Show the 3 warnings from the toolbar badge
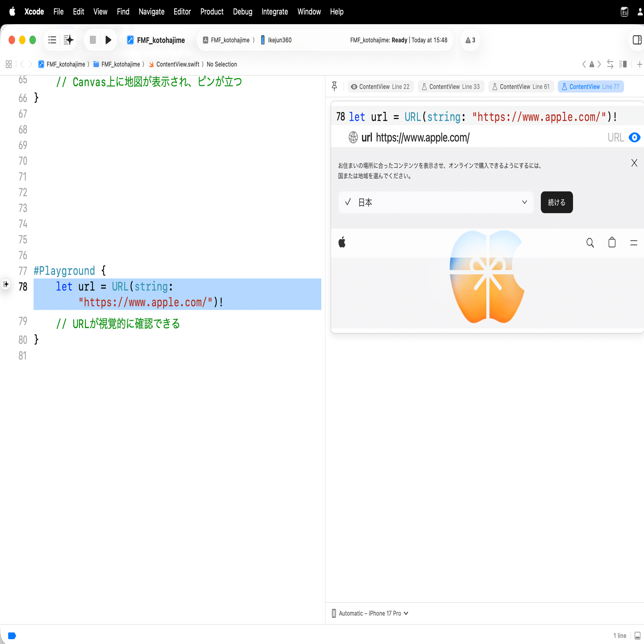 [470, 40]
